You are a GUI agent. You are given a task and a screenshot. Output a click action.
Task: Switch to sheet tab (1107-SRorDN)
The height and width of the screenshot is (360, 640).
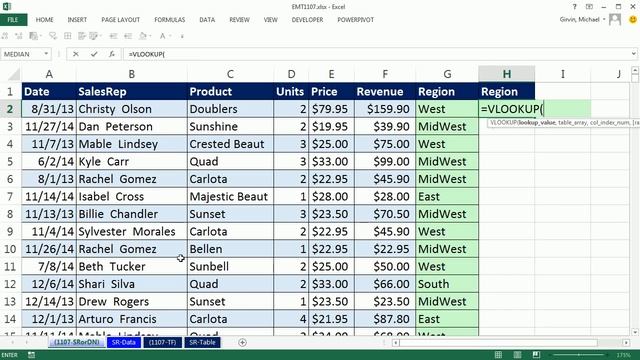click(77, 342)
